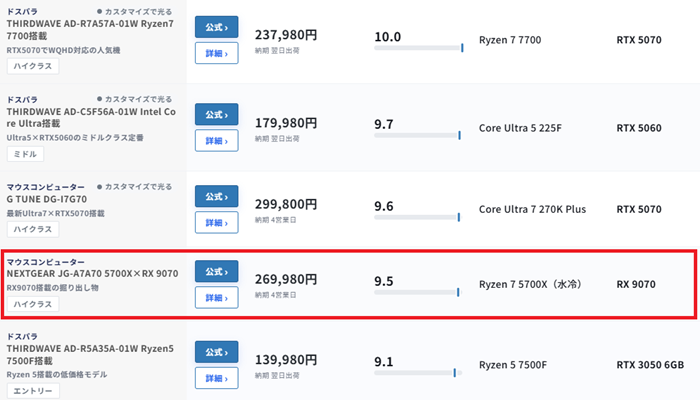
Task: Select the ハイクラス tag under THIRDWAVE AD-R7A57A-01W
Action: (x=33, y=66)
